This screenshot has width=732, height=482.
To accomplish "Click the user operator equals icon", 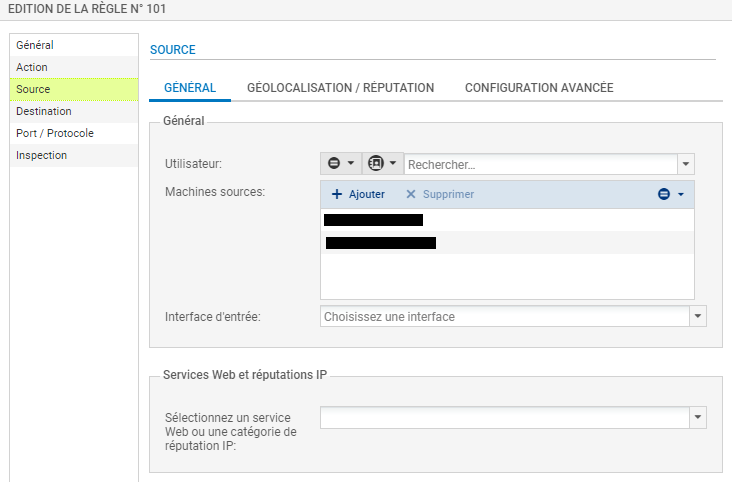I will [334, 163].
